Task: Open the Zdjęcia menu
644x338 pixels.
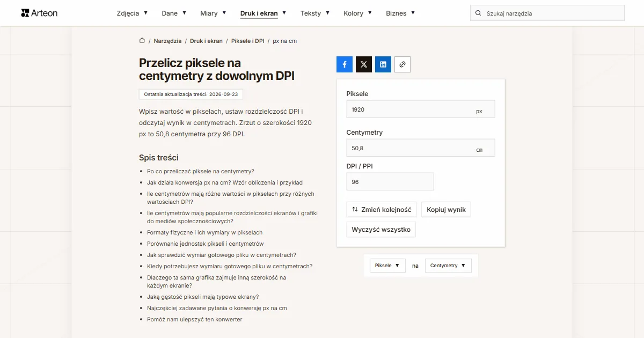Action: pos(132,13)
